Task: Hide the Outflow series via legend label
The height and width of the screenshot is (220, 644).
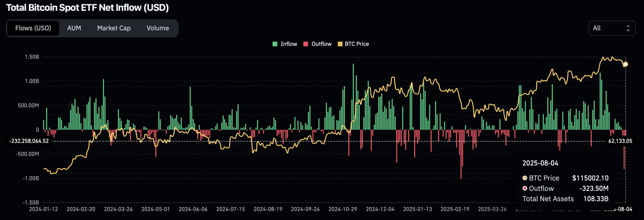Action: point(321,44)
